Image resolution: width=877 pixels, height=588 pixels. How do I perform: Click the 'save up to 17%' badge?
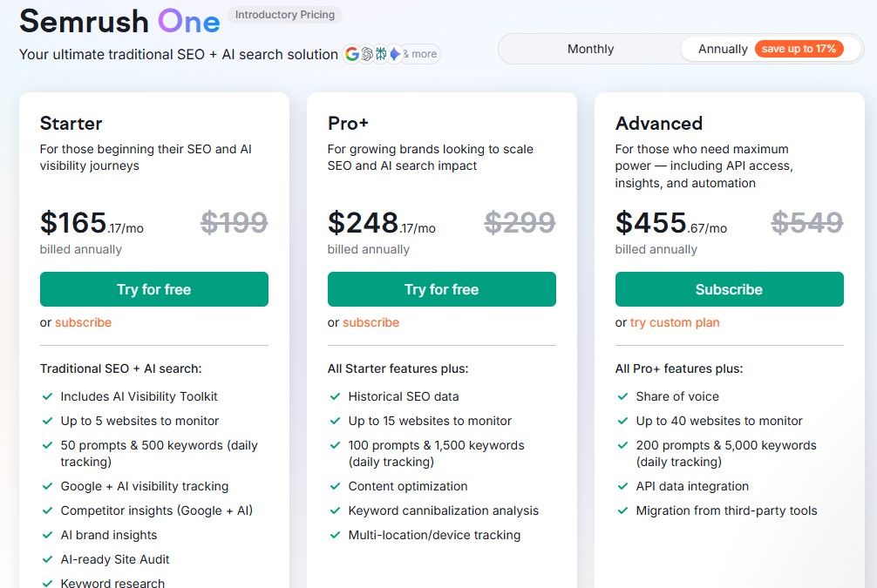799,49
